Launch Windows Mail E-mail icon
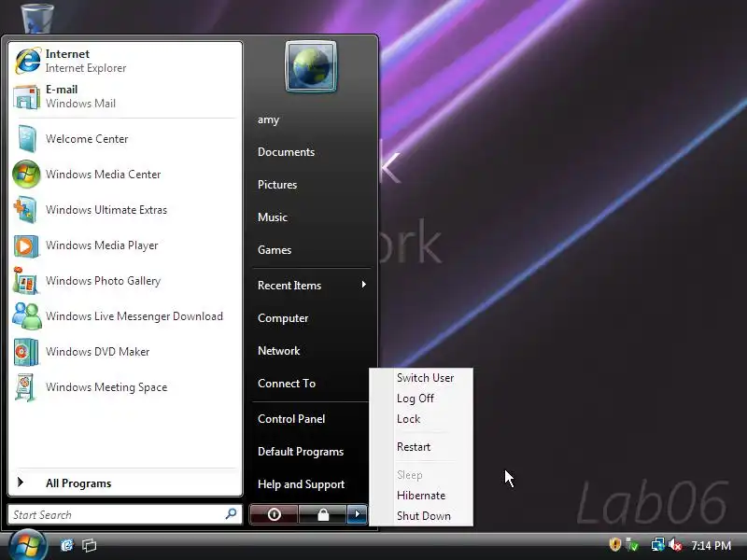This screenshot has height=560, width=747. pyautogui.click(x=27, y=97)
